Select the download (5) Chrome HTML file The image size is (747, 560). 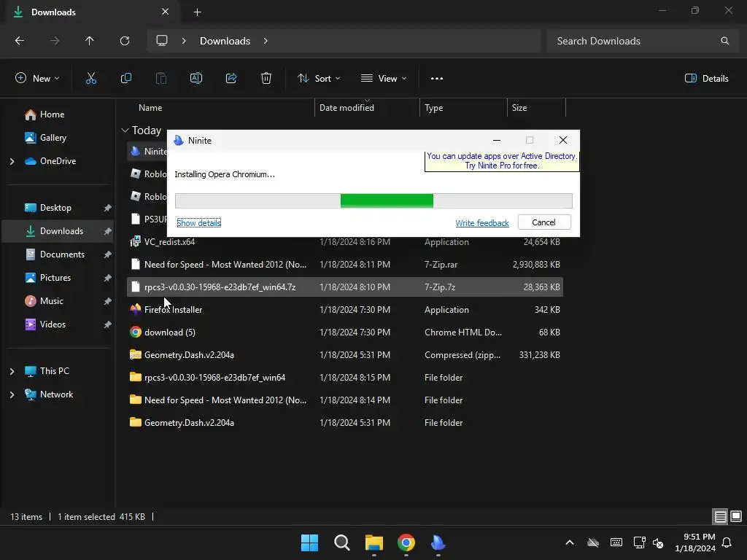tap(345, 332)
